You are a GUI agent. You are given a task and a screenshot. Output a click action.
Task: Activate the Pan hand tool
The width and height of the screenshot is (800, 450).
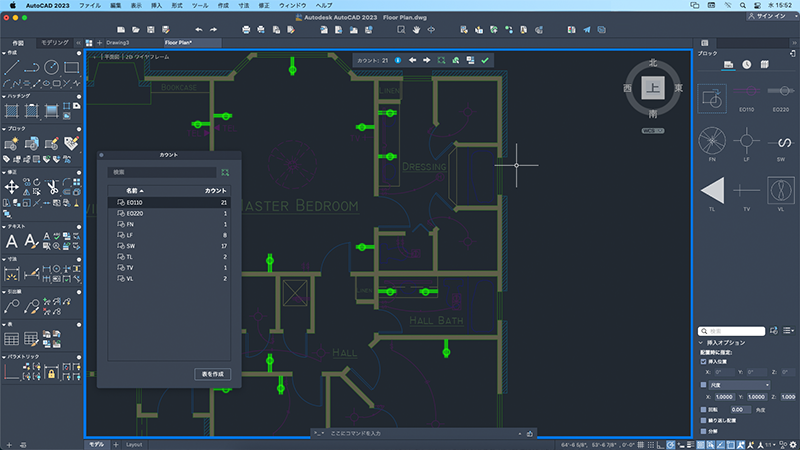tap(416, 30)
